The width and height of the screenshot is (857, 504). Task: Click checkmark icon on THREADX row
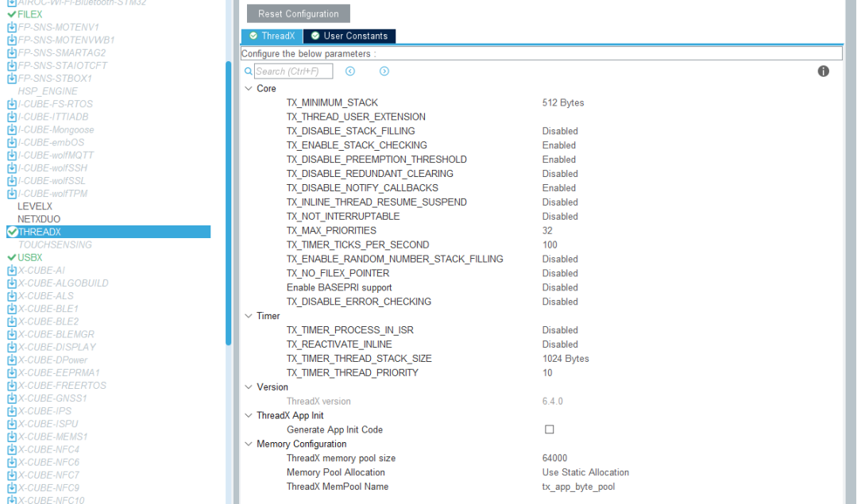coord(12,232)
